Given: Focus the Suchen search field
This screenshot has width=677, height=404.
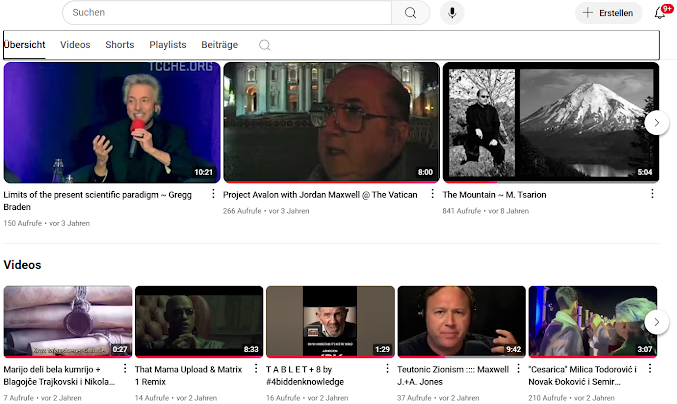Looking at the screenshot, I should (227, 13).
